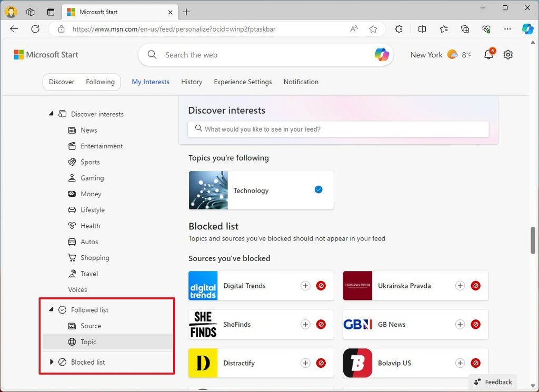Expand the Blocked list section

(x=51, y=361)
